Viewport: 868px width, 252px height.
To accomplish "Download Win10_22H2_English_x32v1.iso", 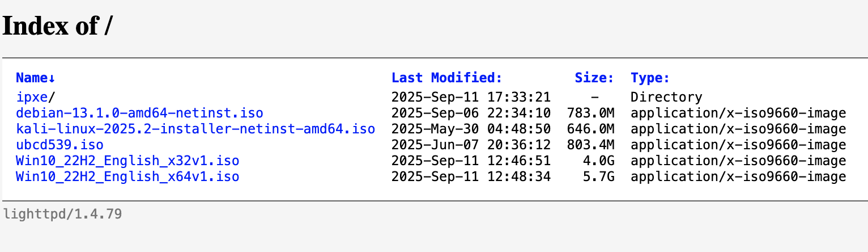I will click(x=127, y=161).
